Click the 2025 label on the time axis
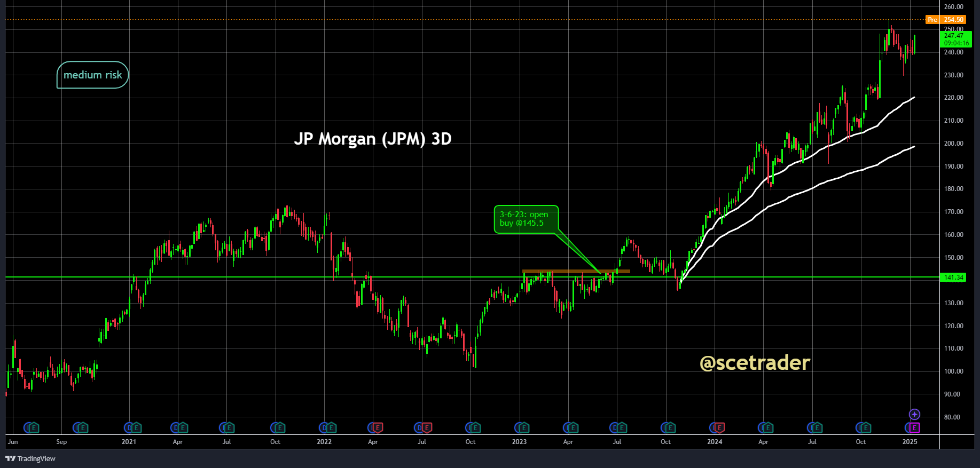Viewport: 980px width, 468px height. click(x=910, y=442)
